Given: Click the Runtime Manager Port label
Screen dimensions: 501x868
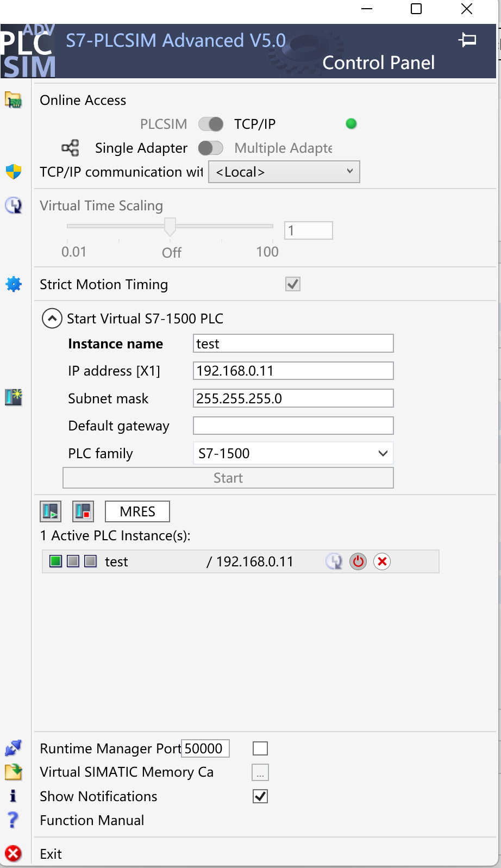Looking at the screenshot, I should (110, 748).
